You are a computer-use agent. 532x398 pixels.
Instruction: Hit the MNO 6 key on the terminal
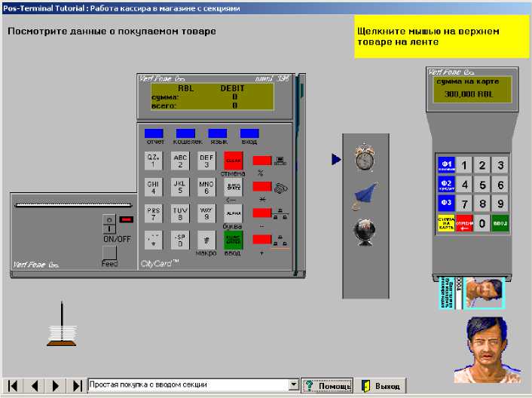(206, 187)
